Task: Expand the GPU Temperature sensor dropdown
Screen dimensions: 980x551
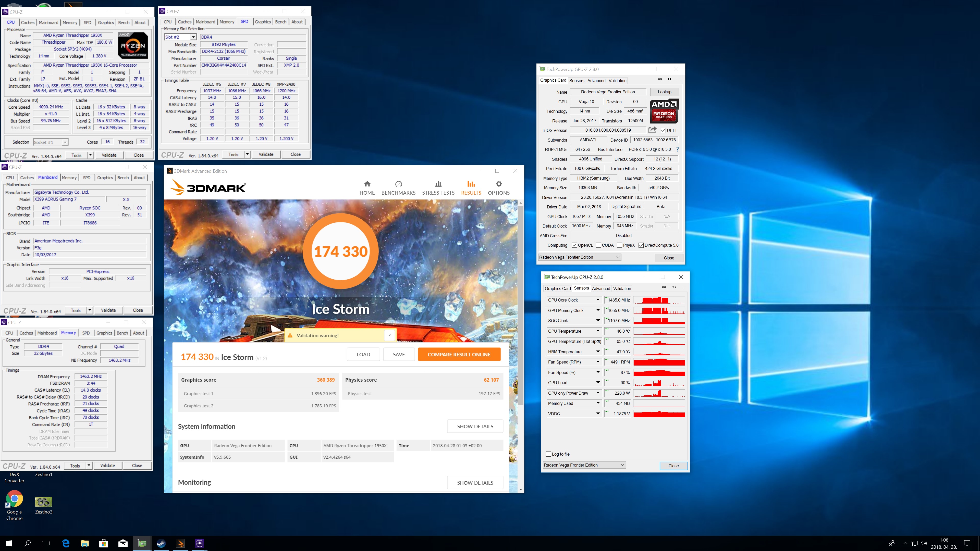Action: [x=598, y=331]
